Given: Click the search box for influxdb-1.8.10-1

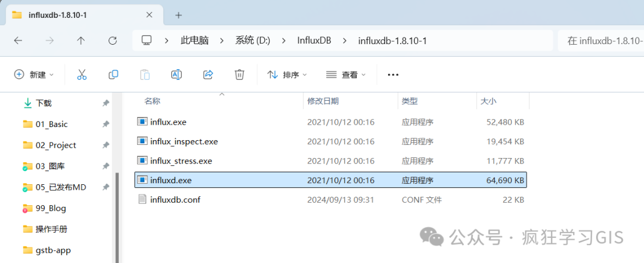Looking at the screenshot, I should [x=601, y=41].
